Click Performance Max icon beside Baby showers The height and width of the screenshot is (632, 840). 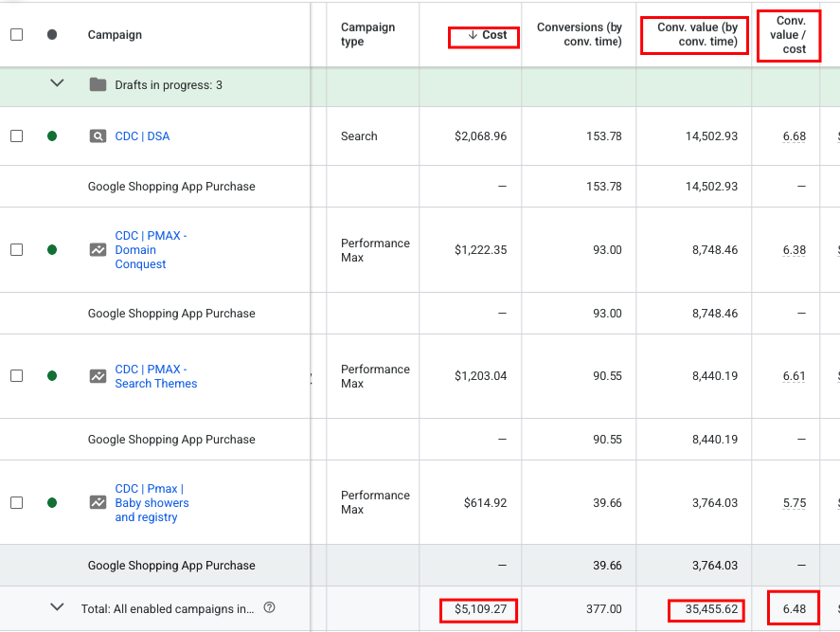pos(98,503)
